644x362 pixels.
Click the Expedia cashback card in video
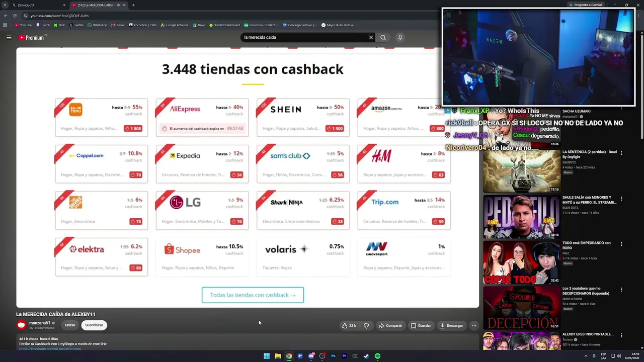point(202,164)
